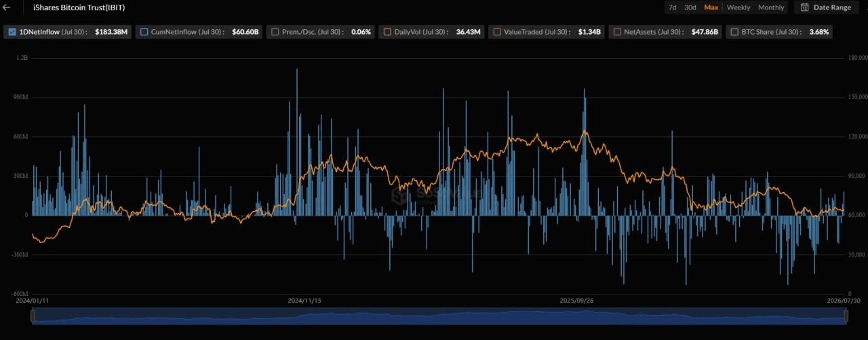Enable the BTC Share checkbox

[x=734, y=31]
